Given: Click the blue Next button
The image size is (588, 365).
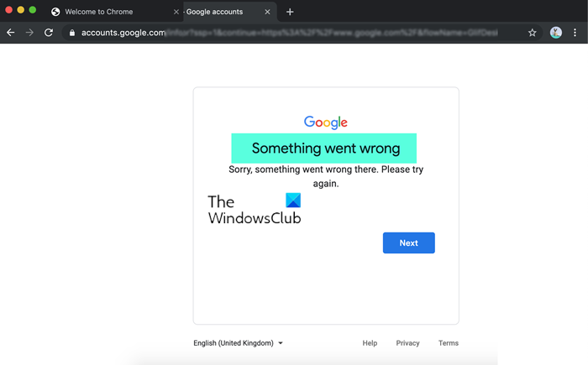Looking at the screenshot, I should click(409, 242).
